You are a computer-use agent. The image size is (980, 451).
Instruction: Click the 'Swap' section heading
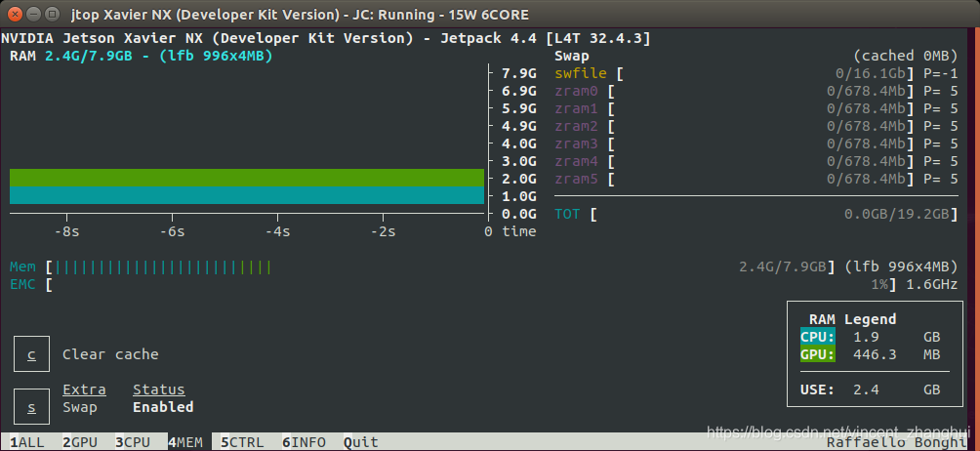(x=572, y=56)
